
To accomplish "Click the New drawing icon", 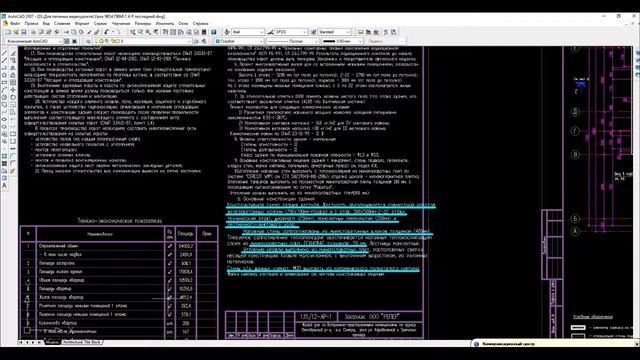I will (8, 32).
